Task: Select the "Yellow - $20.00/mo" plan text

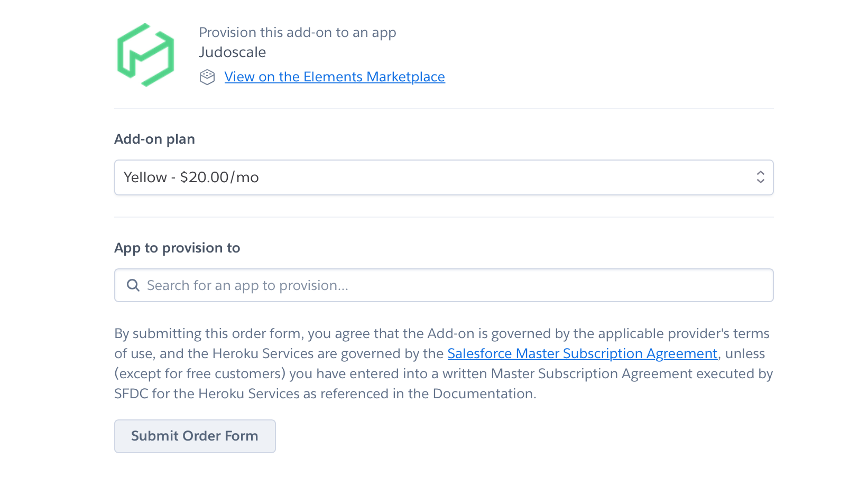Action: (x=191, y=177)
